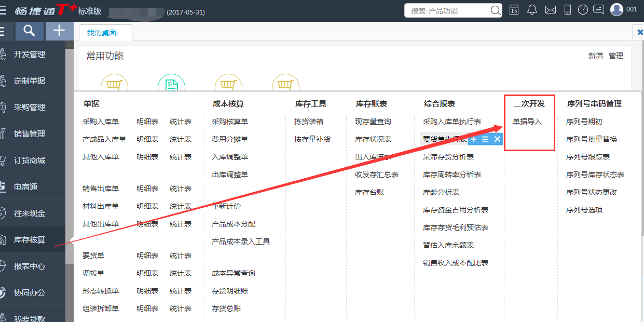Open 采购入库单 document
Image resolution: width=644 pixels, height=322 pixels.
101,122
